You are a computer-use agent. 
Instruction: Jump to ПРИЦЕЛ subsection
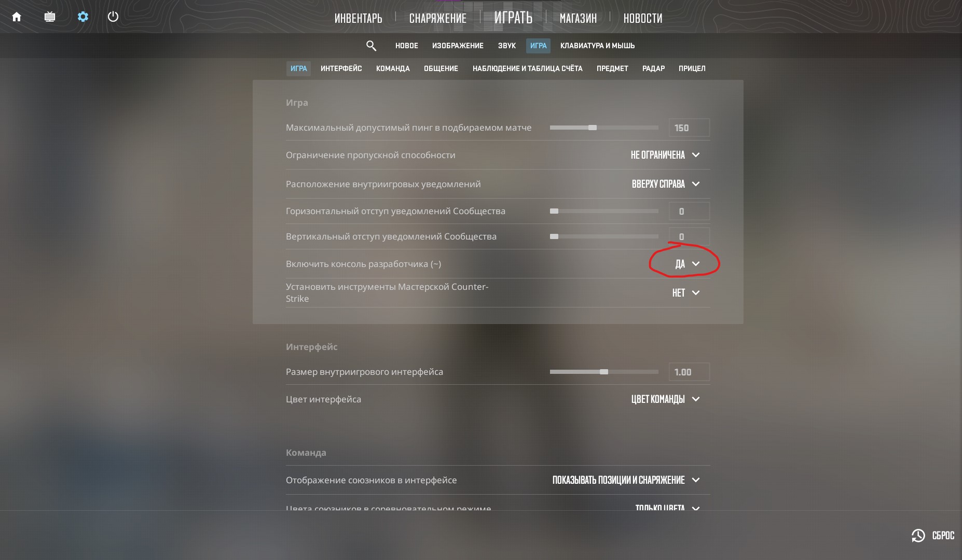(692, 68)
